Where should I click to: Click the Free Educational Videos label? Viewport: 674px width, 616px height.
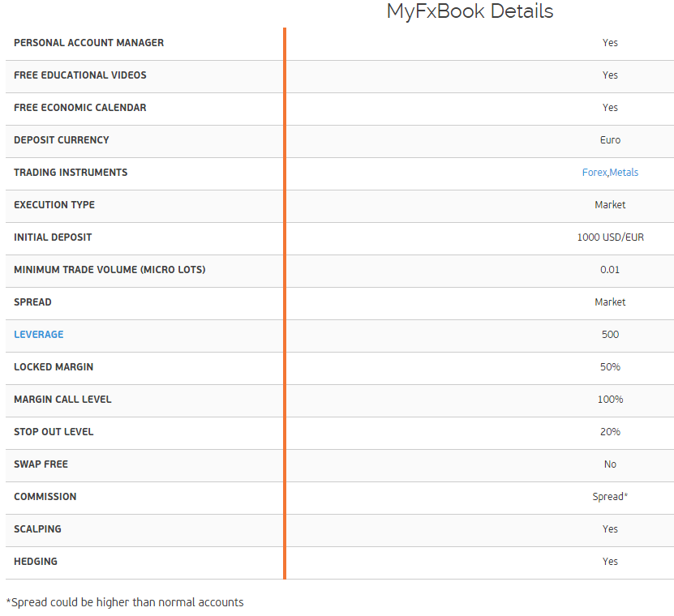(80, 75)
